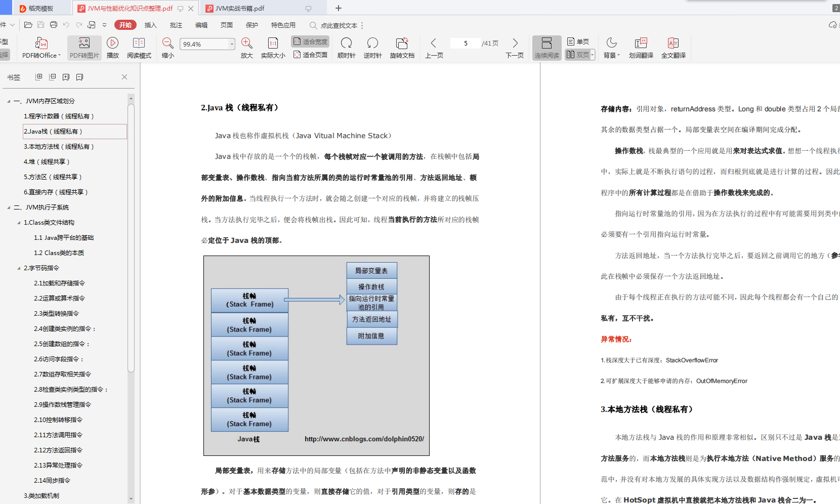Viewport: 840px width, 504px height.
Task: Toggle 连续阅读 continuous reading
Action: point(547,48)
